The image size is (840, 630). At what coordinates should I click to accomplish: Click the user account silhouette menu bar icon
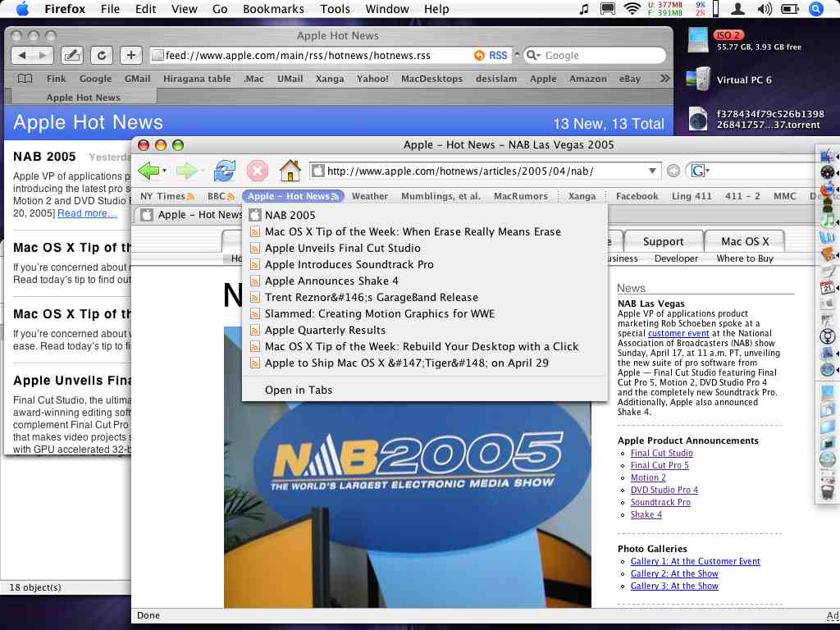click(737, 8)
